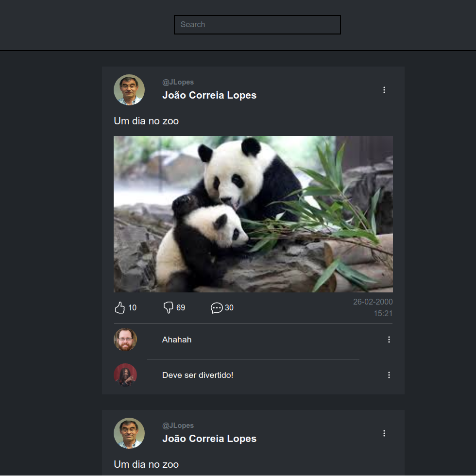Open the panda photo in the first post
The image size is (476, 476).
click(x=253, y=214)
